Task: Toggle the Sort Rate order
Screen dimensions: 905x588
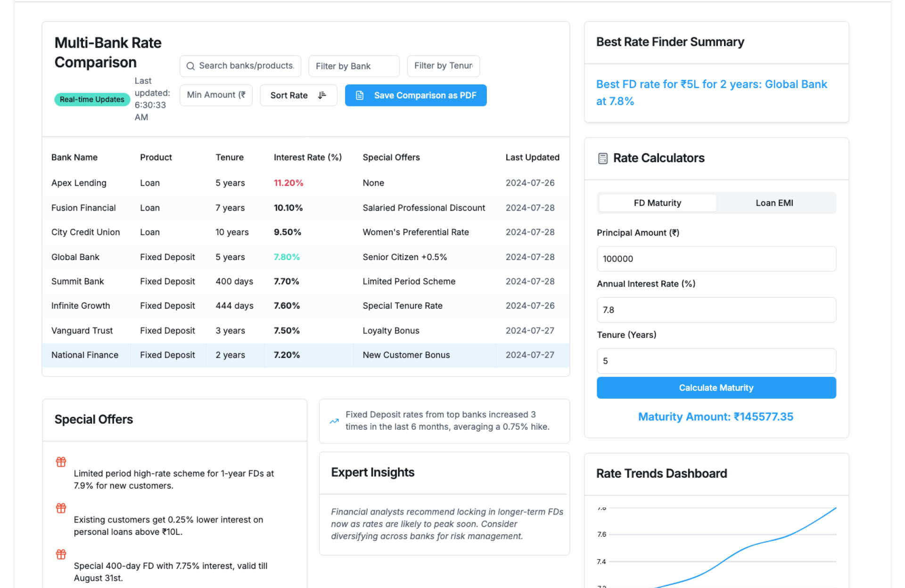Action: pyautogui.click(x=298, y=95)
